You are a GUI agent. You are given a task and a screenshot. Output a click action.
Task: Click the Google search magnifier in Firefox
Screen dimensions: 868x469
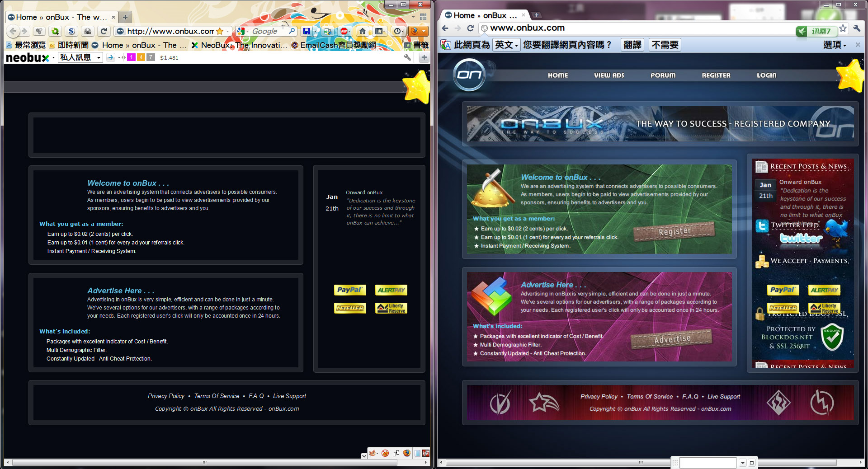(x=292, y=31)
